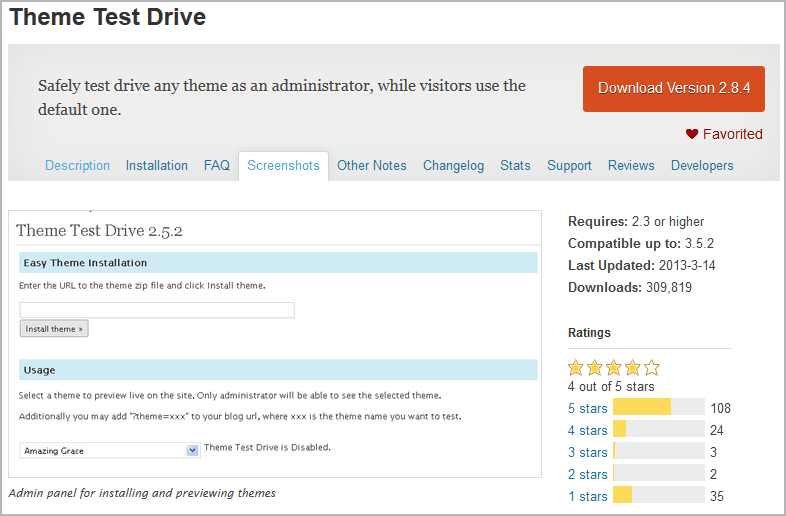Image resolution: width=786 pixels, height=516 pixels.
Task: Open the Stats tab
Action: (x=515, y=165)
